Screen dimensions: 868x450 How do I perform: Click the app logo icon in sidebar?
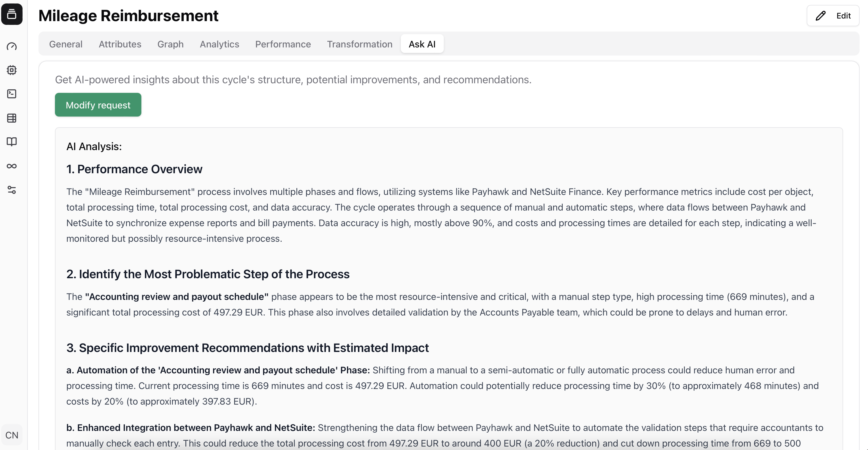[x=12, y=14]
